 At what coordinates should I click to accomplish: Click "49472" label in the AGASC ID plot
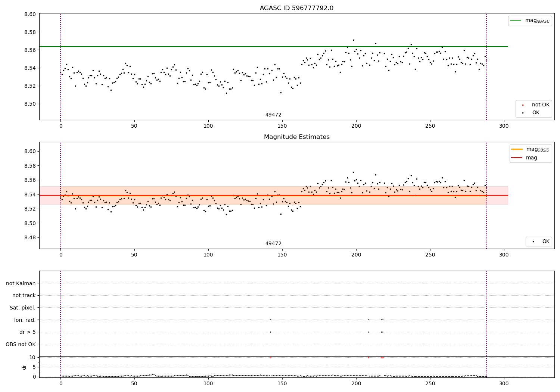[273, 115]
